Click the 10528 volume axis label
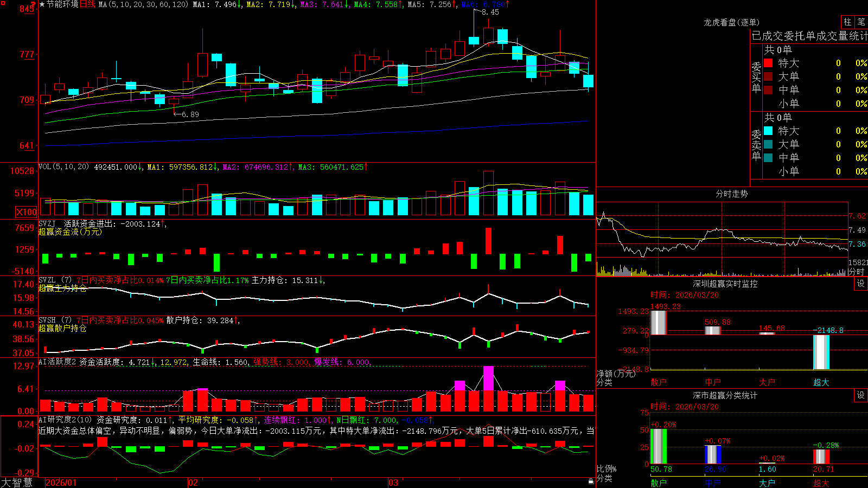Screen dimensions: 868x488 pos(22,171)
